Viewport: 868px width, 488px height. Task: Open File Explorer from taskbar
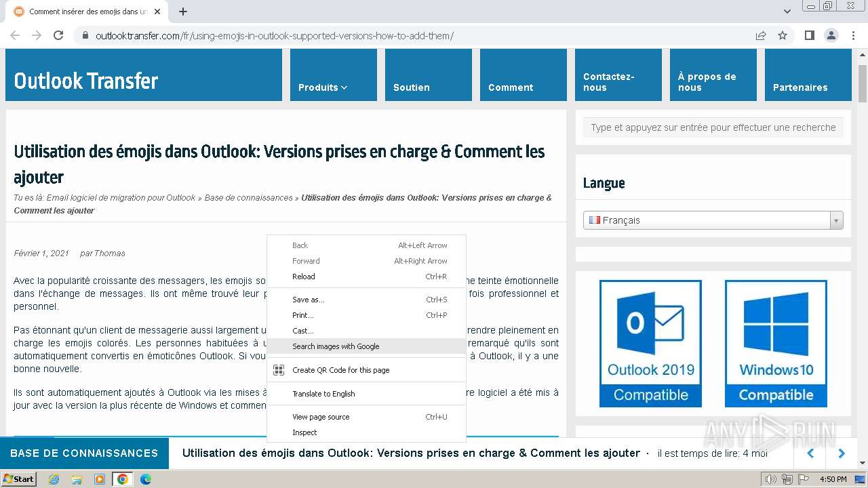click(x=77, y=479)
